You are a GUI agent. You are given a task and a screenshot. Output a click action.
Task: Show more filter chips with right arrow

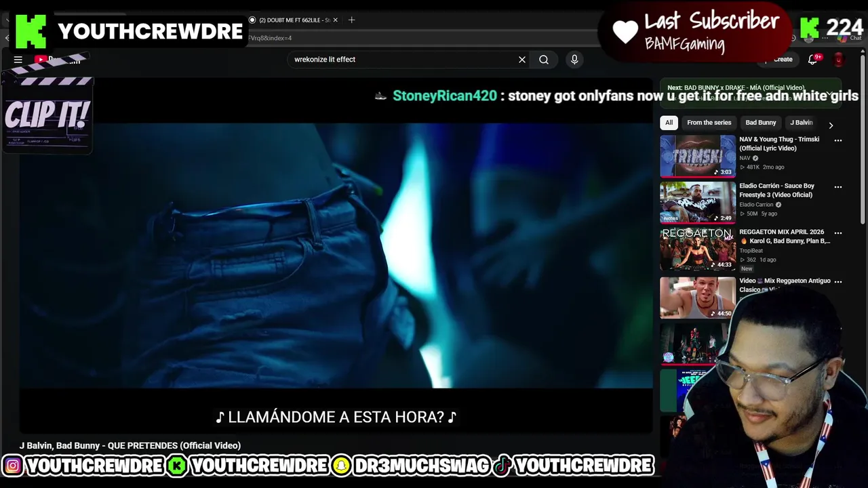point(831,125)
